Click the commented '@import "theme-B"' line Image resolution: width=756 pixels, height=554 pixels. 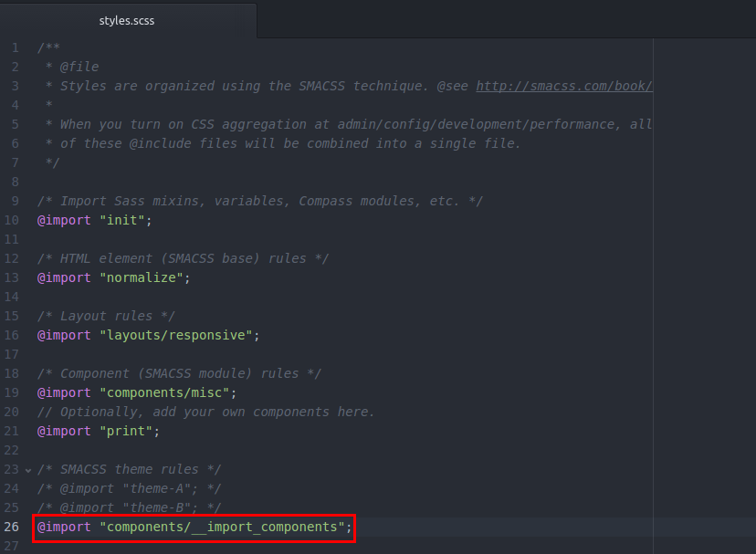130,507
